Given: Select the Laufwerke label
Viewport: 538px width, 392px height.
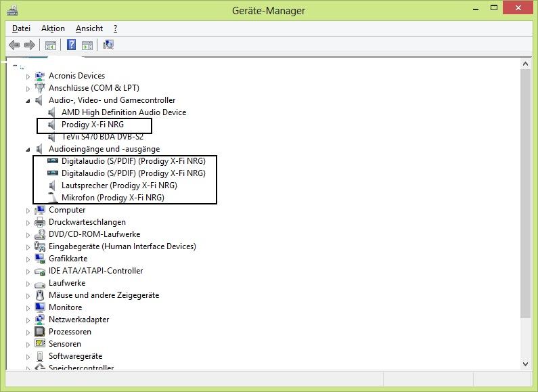Looking at the screenshot, I should (67, 283).
